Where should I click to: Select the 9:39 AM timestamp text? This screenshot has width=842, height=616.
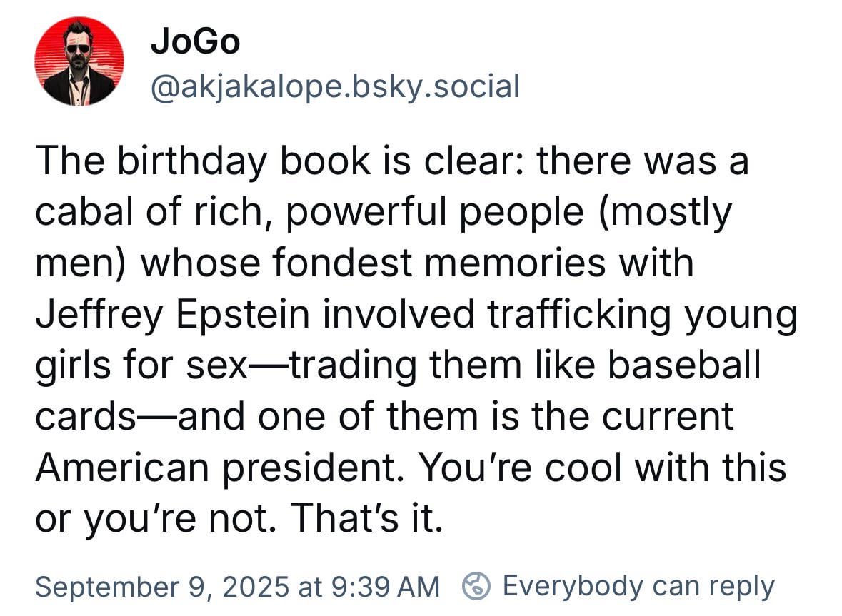pyautogui.click(x=386, y=587)
